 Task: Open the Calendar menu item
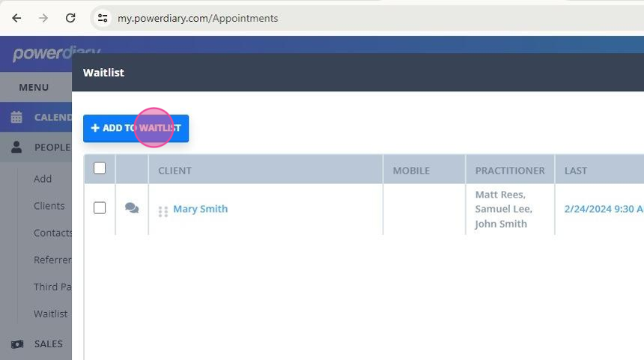(36, 118)
